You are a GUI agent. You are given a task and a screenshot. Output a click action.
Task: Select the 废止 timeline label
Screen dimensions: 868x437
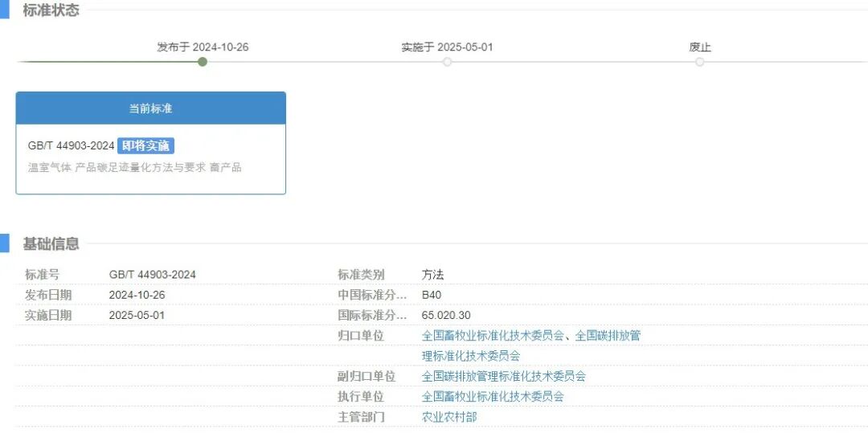click(x=700, y=47)
